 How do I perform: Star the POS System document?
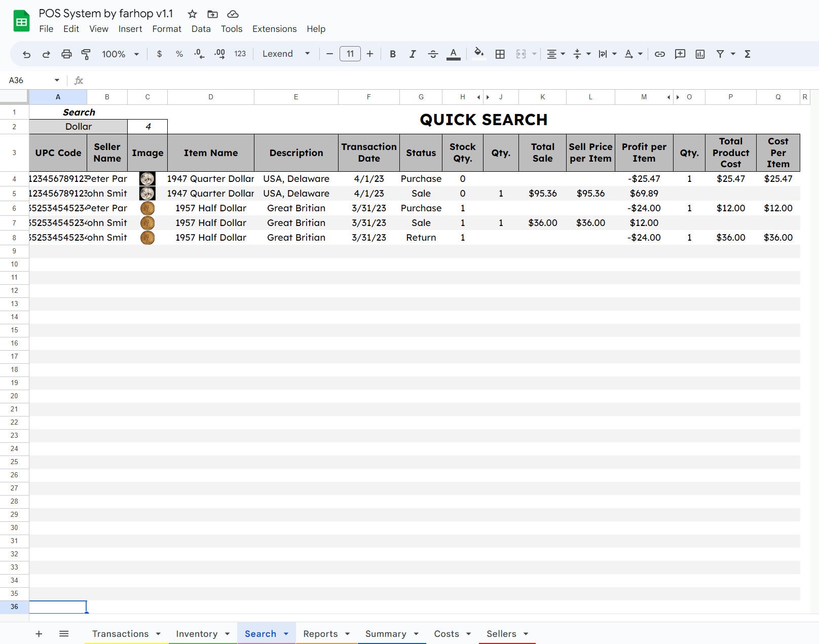pos(192,14)
